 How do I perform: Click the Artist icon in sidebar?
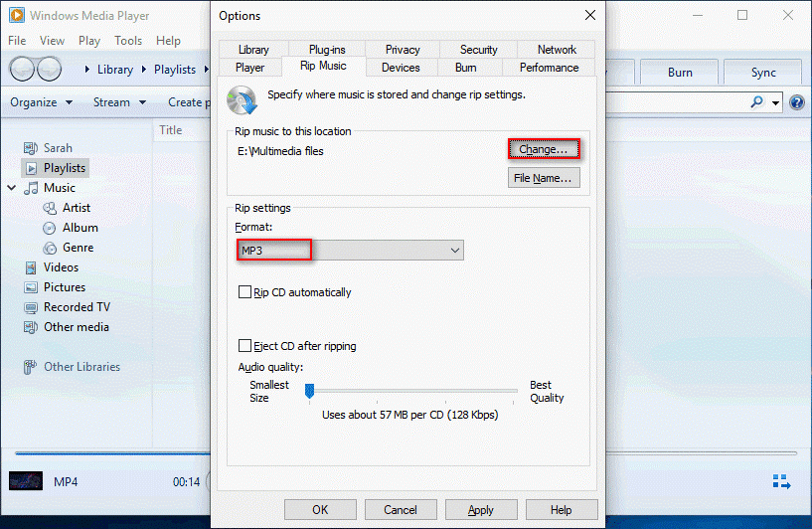[x=50, y=208]
